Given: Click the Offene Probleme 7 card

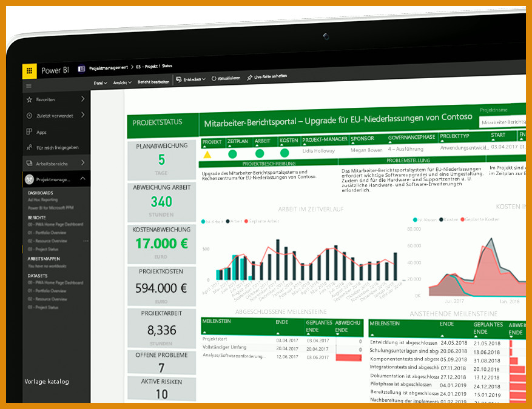Looking at the screenshot, I should (x=161, y=362).
